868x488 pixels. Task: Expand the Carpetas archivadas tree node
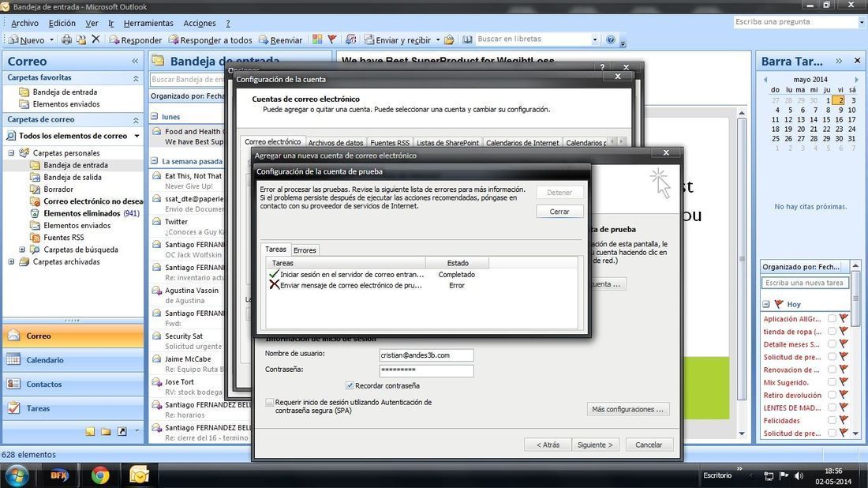pyautogui.click(x=11, y=262)
